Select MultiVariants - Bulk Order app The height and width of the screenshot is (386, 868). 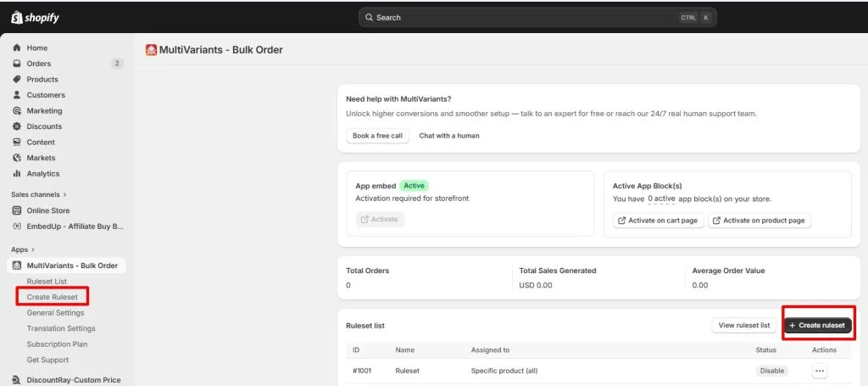coord(66,266)
